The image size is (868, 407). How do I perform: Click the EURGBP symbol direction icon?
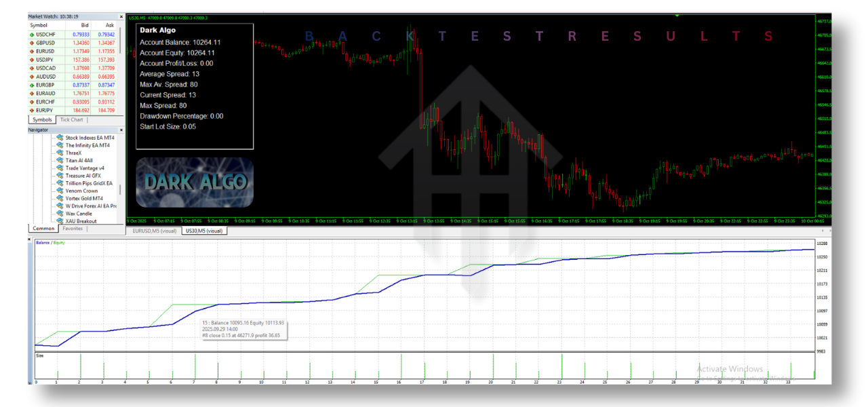tap(32, 85)
